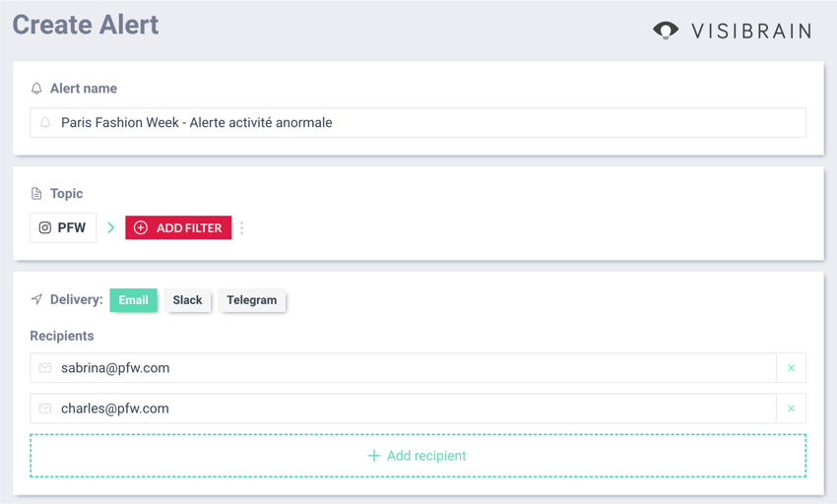Click the plus icon in Add recipient
Screen dimensions: 837x504
coord(374,456)
